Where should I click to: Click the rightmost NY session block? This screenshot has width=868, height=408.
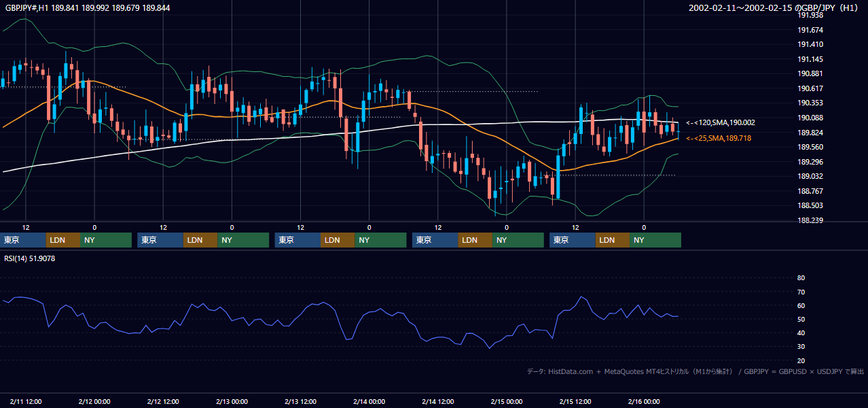(x=655, y=240)
